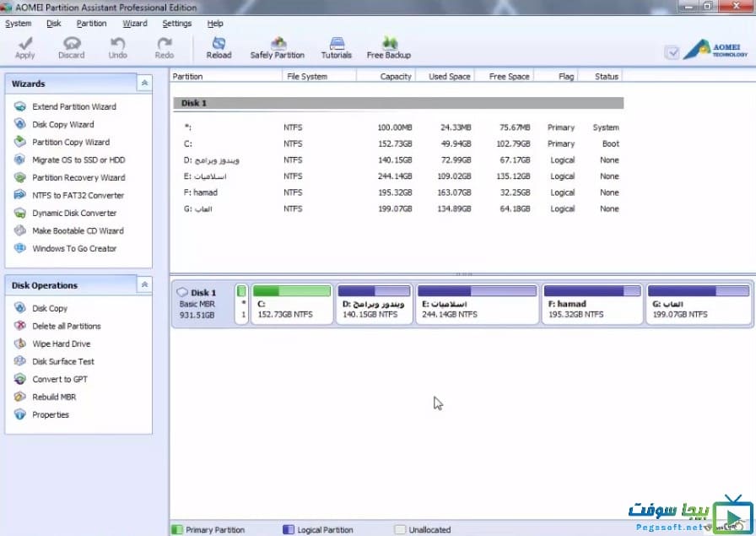Screen dimensions: 756x536
Task: Open disk Properties in Disk Operations
Action: (x=51, y=415)
